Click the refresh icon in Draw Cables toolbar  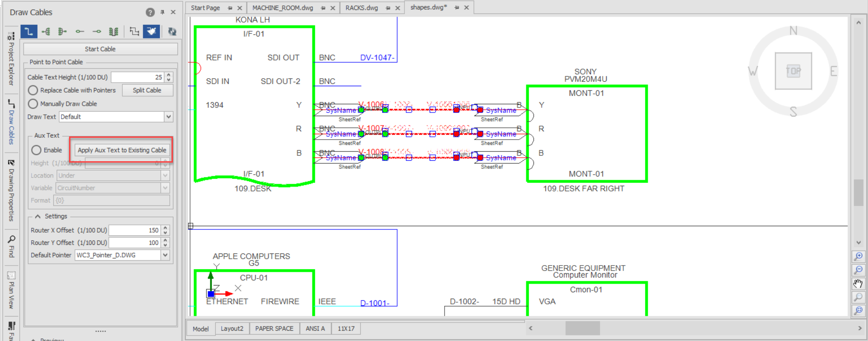[172, 31]
